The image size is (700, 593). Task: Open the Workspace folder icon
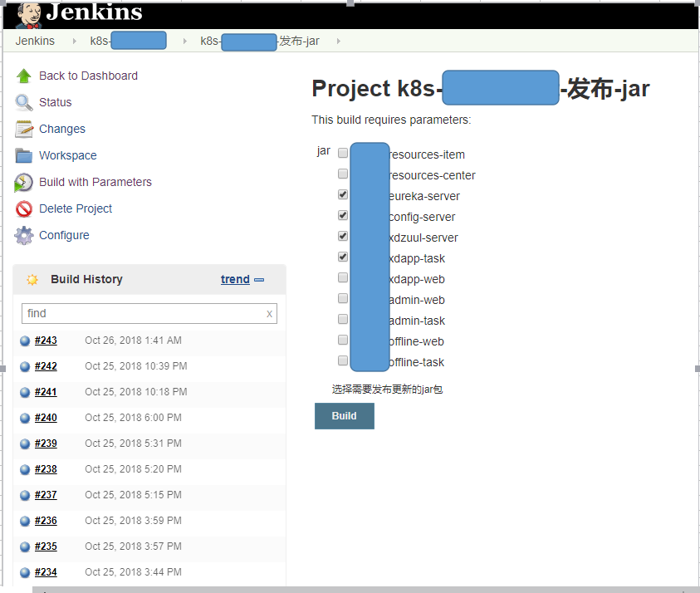pos(23,155)
